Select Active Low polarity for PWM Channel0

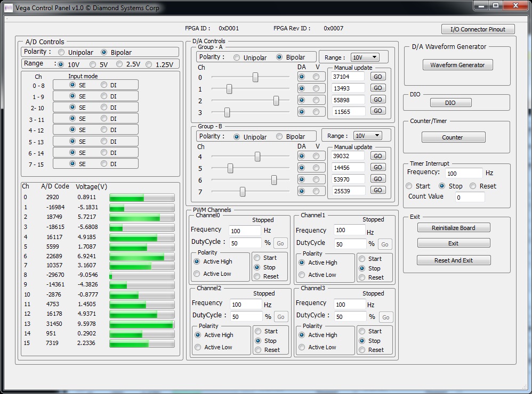(x=197, y=273)
